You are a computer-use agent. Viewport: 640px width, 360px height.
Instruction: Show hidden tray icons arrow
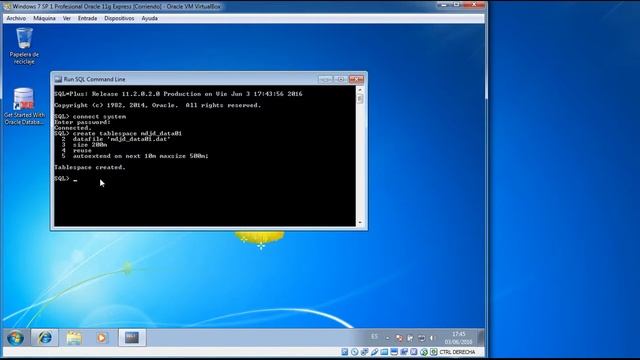[x=388, y=338]
